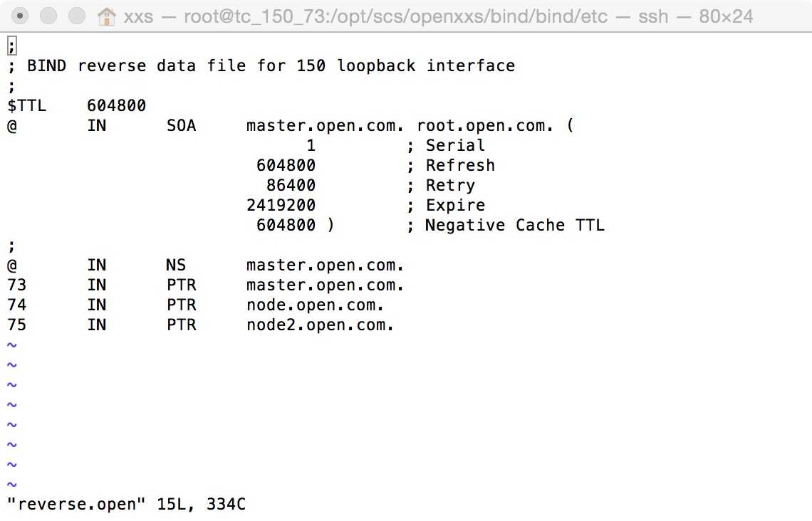Place cursor on the highlighted semicolon in first line
The height and width of the screenshot is (521, 812).
12,46
